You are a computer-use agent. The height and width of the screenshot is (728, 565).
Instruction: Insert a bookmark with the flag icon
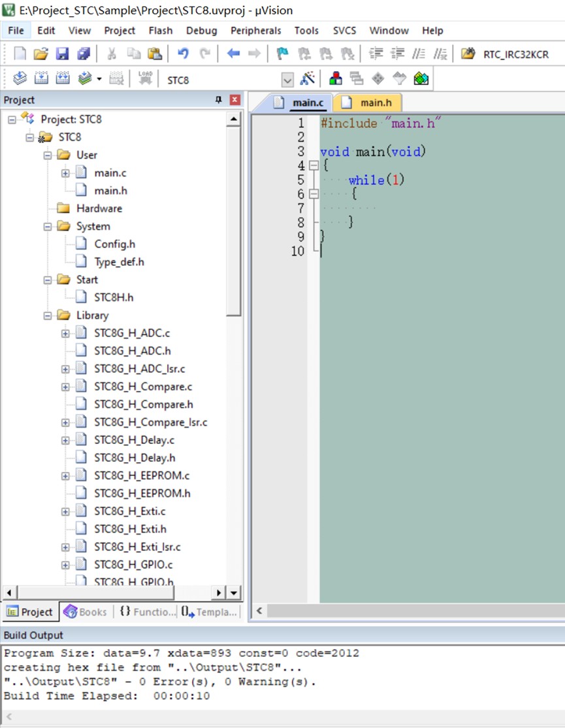(282, 54)
